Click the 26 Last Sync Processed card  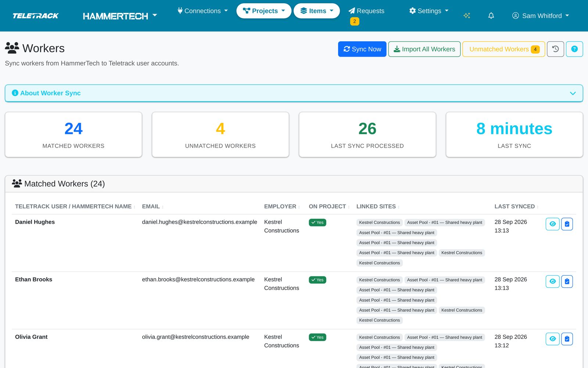367,135
